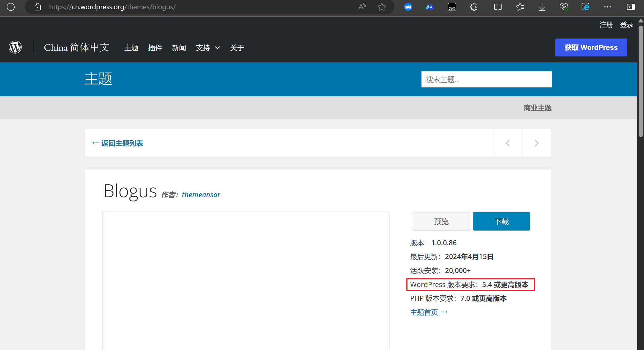This screenshot has width=644, height=350.
Task: Open the 插件 menu item
Action: point(155,48)
